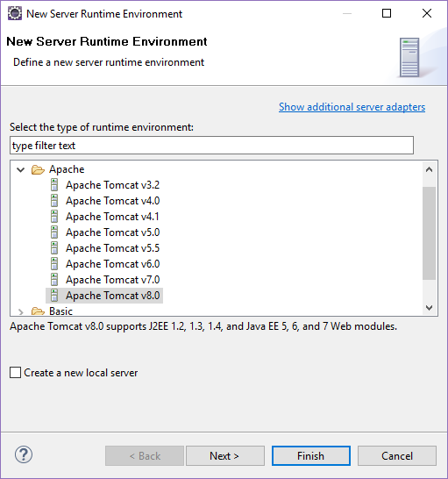Open Show additional server adapters link
The image size is (448, 479).
tap(352, 107)
